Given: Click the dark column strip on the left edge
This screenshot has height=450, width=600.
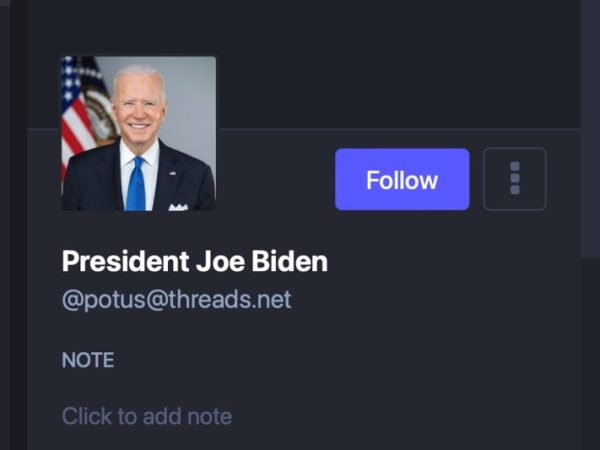Looking at the screenshot, I should point(18,225).
